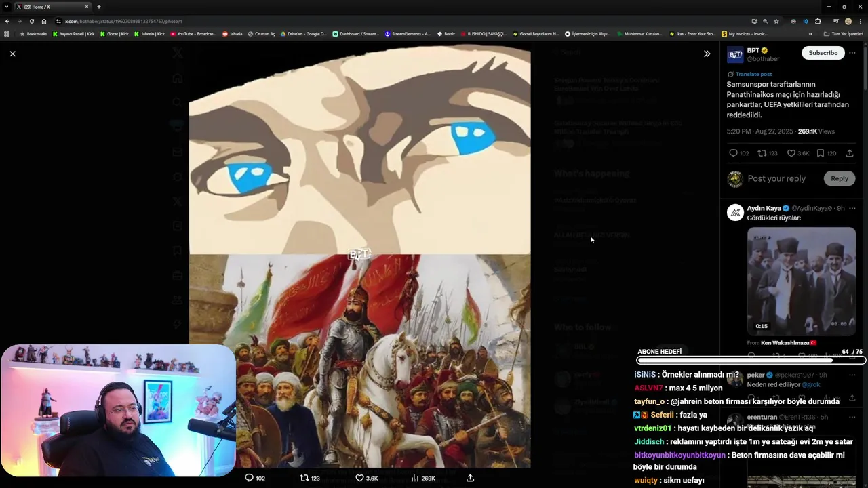Open Oturum Aç bookmark
Viewport: 868px width, 488px height.
tap(261, 33)
